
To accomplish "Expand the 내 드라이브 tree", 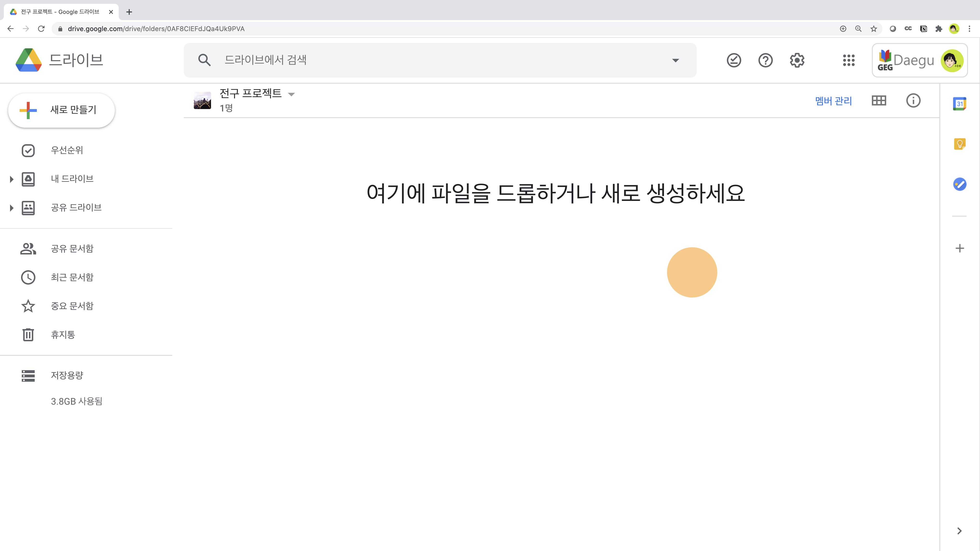I will (x=11, y=179).
